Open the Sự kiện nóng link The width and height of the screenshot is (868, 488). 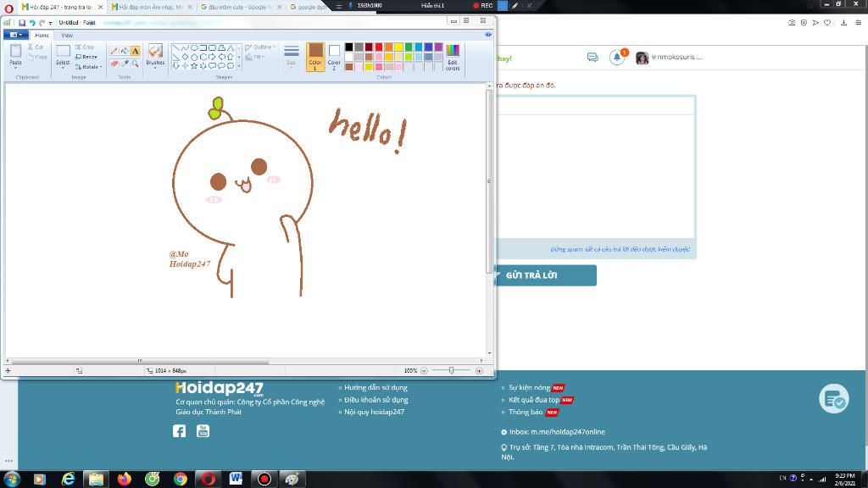click(530, 387)
